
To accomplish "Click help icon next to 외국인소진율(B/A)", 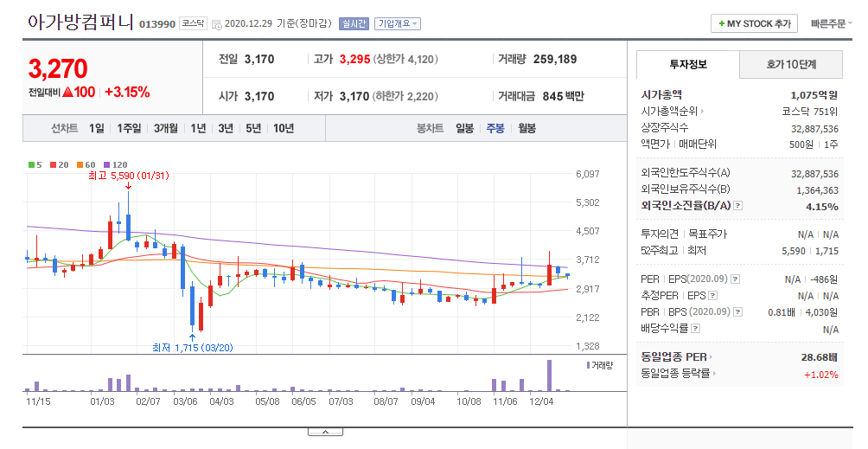I will click(738, 206).
